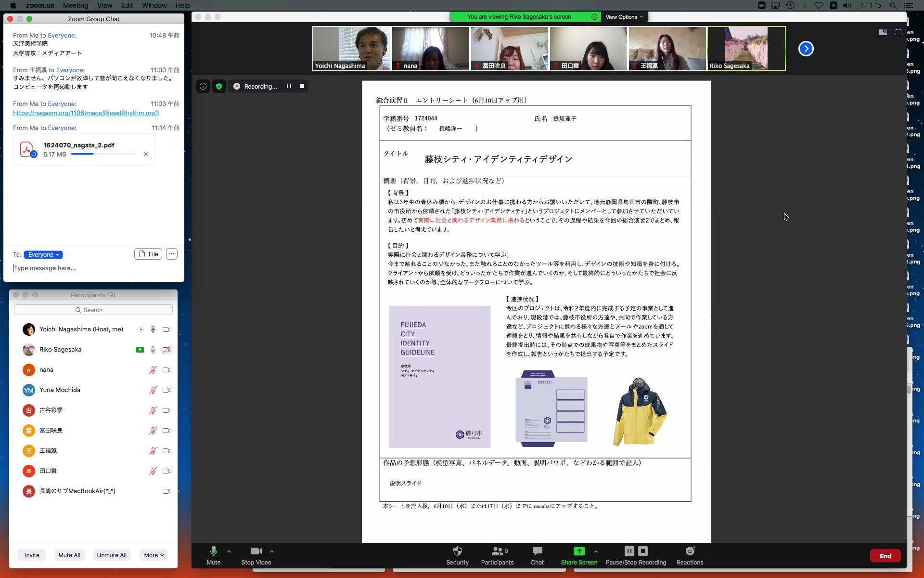The width and height of the screenshot is (924, 578).
Task: Expand the More menu in Participants
Action: (x=154, y=555)
